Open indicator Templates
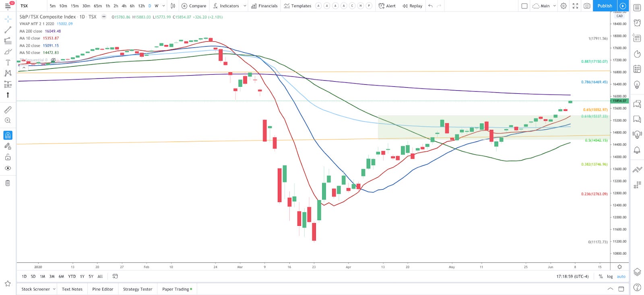Image resolution: width=644 pixels, height=295 pixels. (x=297, y=6)
